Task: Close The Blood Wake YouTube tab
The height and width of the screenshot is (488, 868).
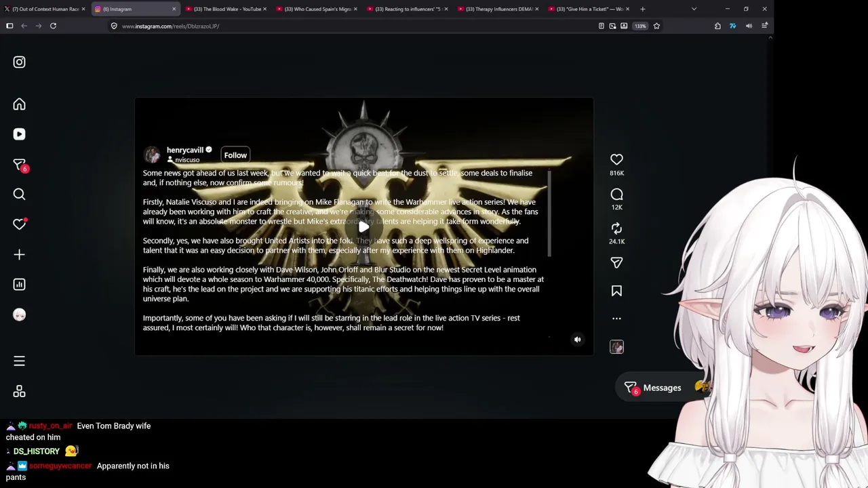Action: pyautogui.click(x=264, y=9)
